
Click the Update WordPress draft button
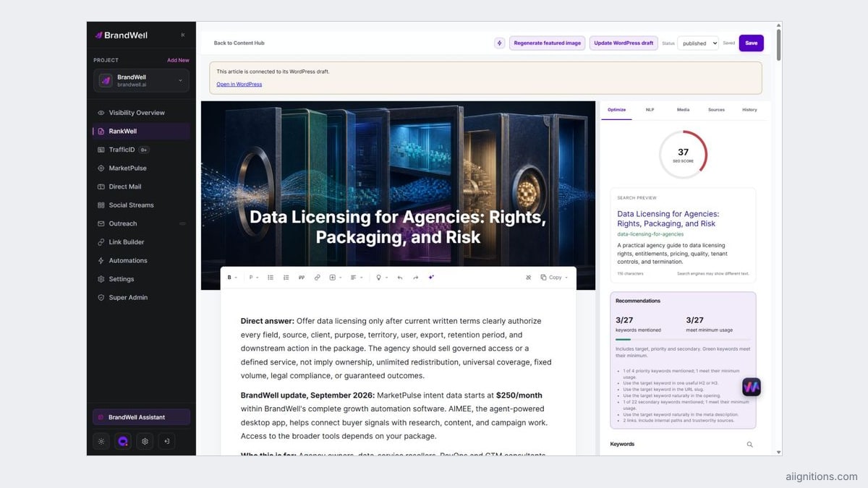click(x=624, y=43)
